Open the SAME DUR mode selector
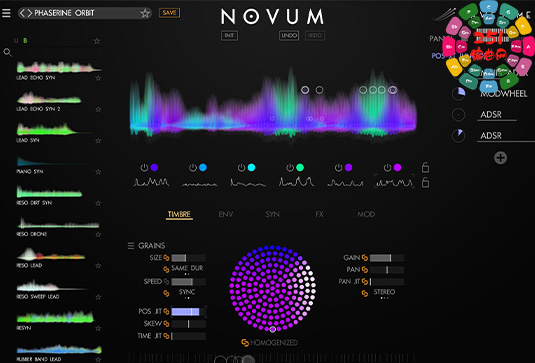Viewport: 535px width, 363px height. 187,269
